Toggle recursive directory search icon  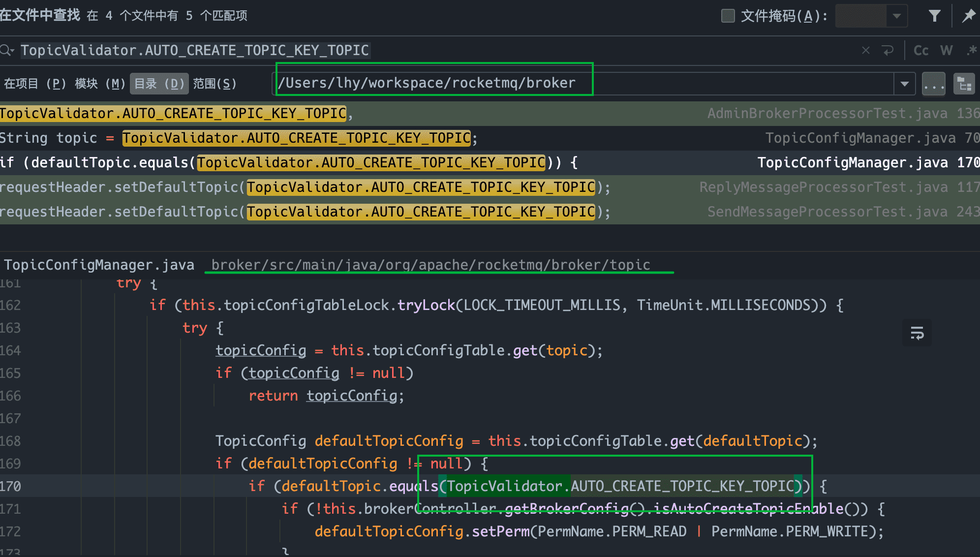tap(964, 84)
